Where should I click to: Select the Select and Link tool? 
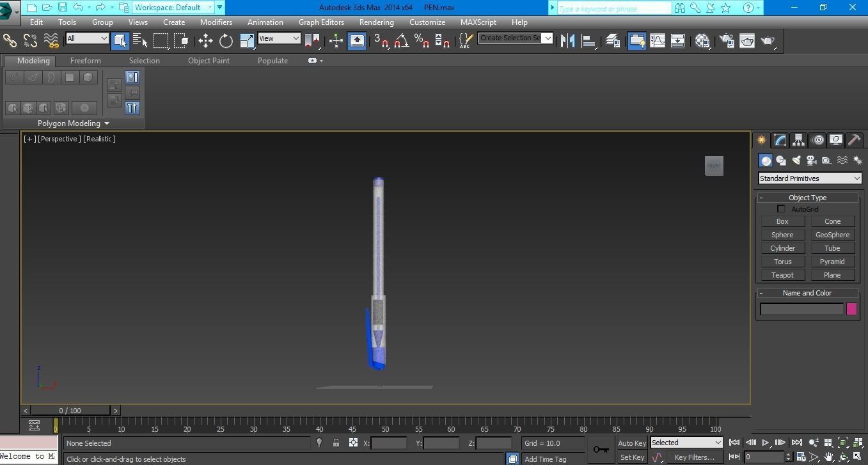[x=10, y=41]
